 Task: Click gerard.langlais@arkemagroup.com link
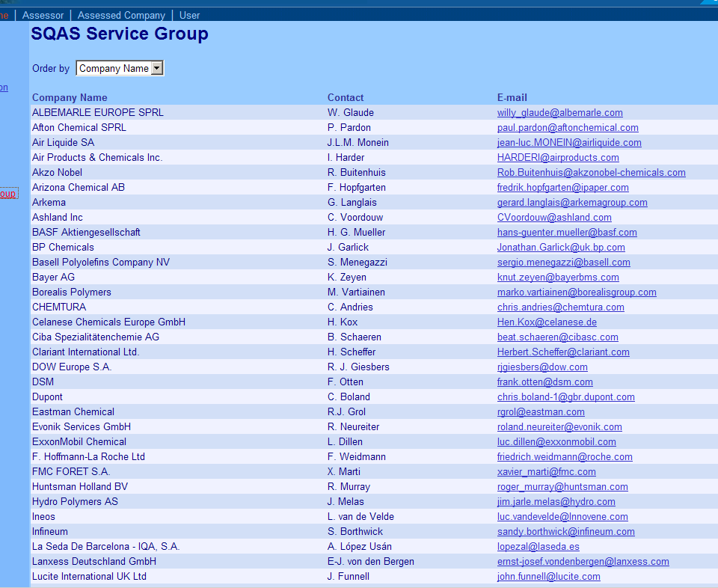[x=572, y=203]
